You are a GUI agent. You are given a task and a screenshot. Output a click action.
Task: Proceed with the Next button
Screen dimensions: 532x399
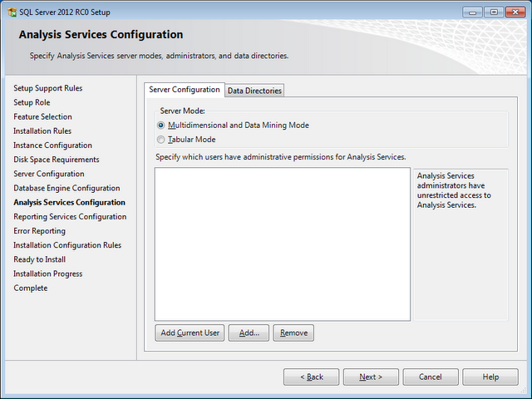(x=371, y=377)
